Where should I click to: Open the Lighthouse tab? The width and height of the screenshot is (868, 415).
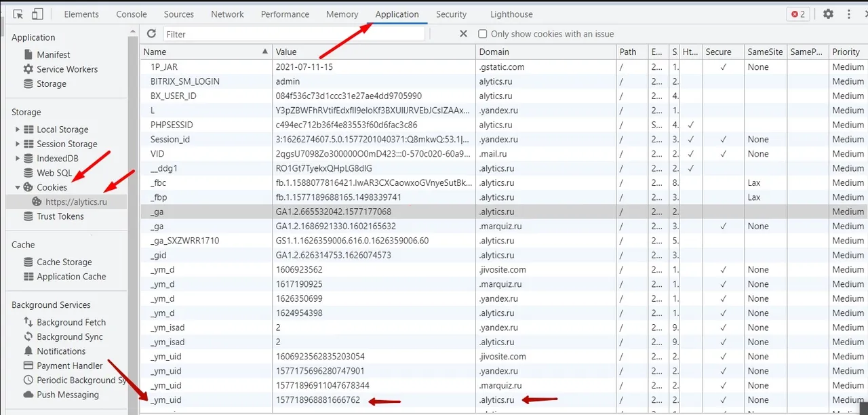pyautogui.click(x=511, y=14)
